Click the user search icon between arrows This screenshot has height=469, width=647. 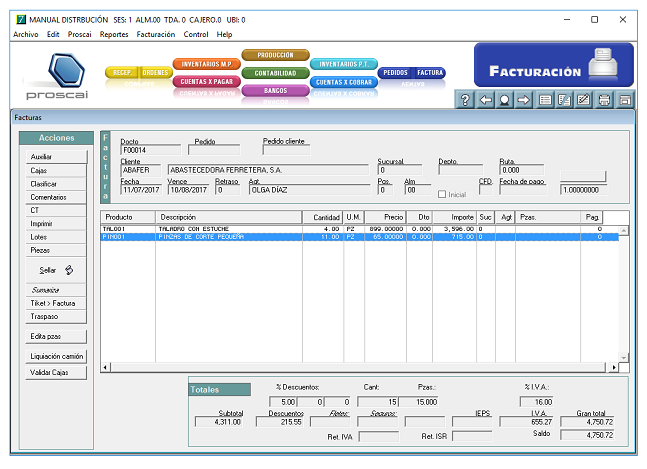505,100
